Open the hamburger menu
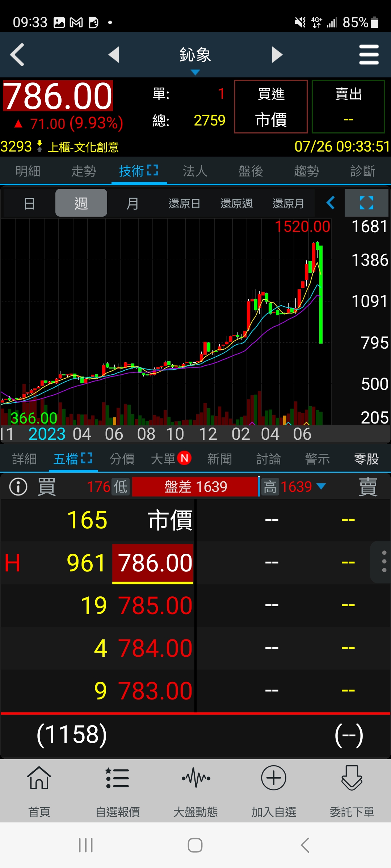The height and width of the screenshot is (868, 391). click(369, 55)
